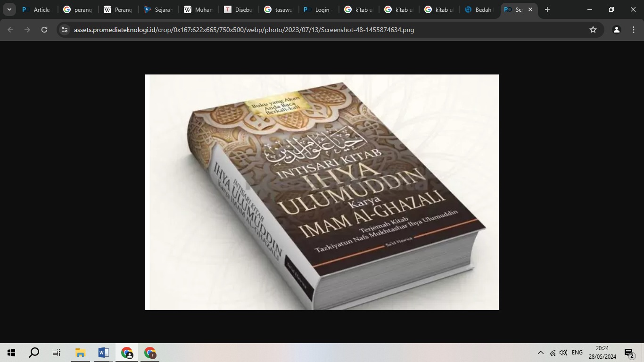This screenshot has width=644, height=362.
Task: Switch to the Article tab
Action: 37,9
